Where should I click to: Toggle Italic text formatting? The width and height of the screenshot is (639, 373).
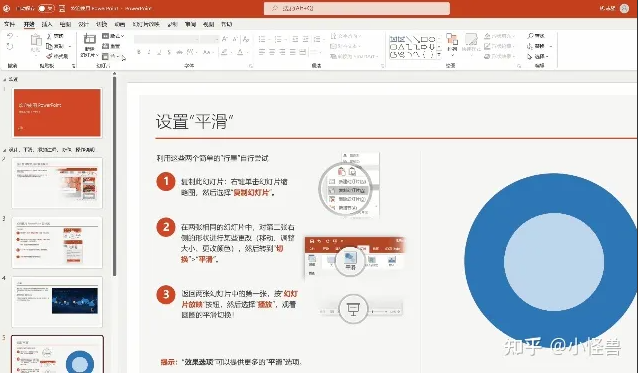[149, 52]
